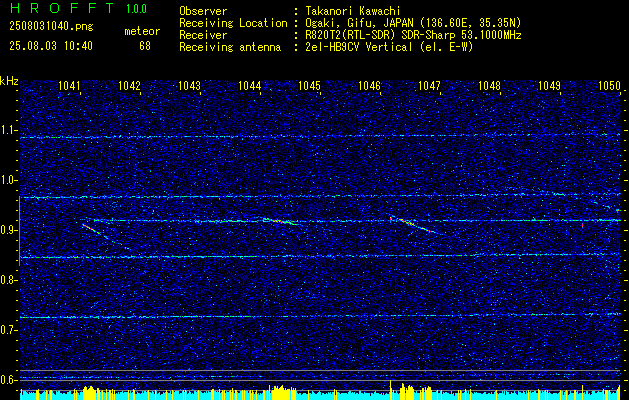Click antenna 2el-HB9CV Vertical text
The width and height of the screenshot is (629, 400).
point(390,47)
